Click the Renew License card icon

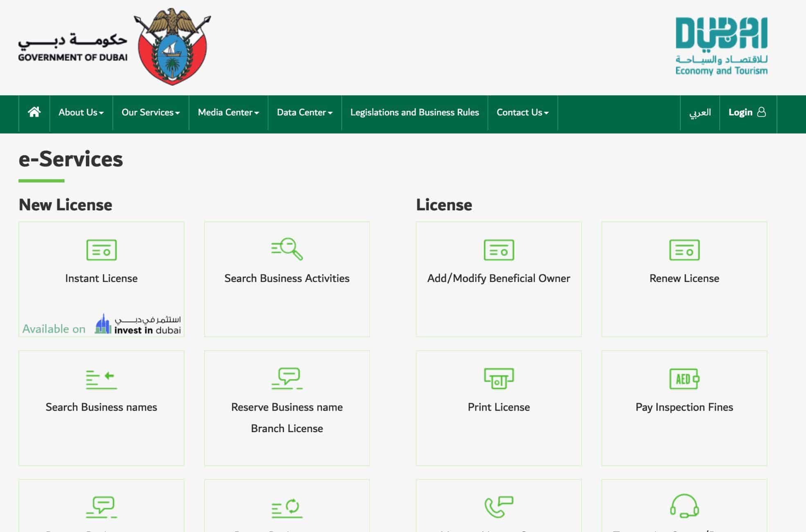tap(684, 250)
